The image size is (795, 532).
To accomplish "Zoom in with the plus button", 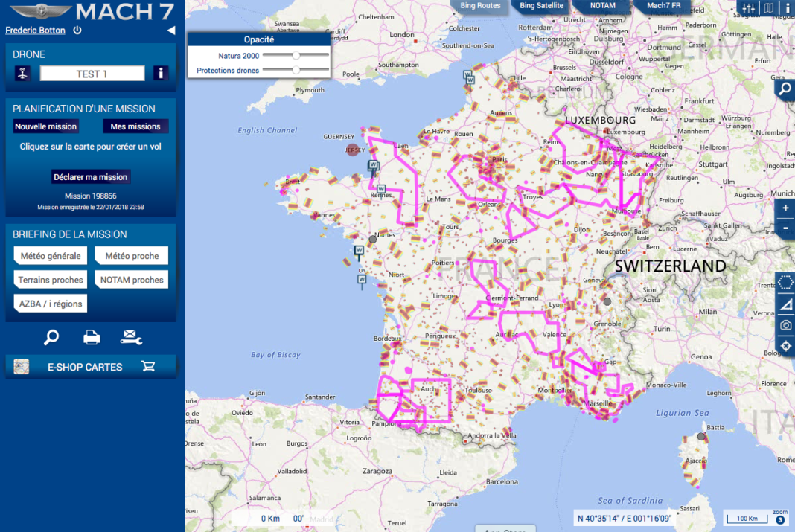I will pos(785,208).
